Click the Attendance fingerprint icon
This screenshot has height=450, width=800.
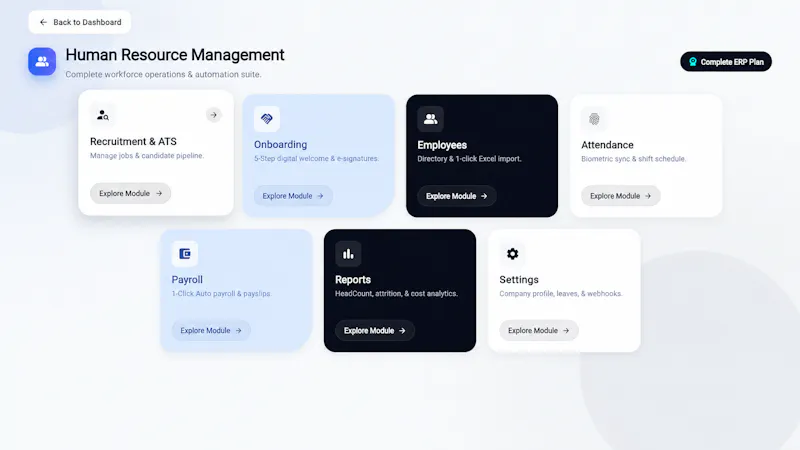[594, 119]
